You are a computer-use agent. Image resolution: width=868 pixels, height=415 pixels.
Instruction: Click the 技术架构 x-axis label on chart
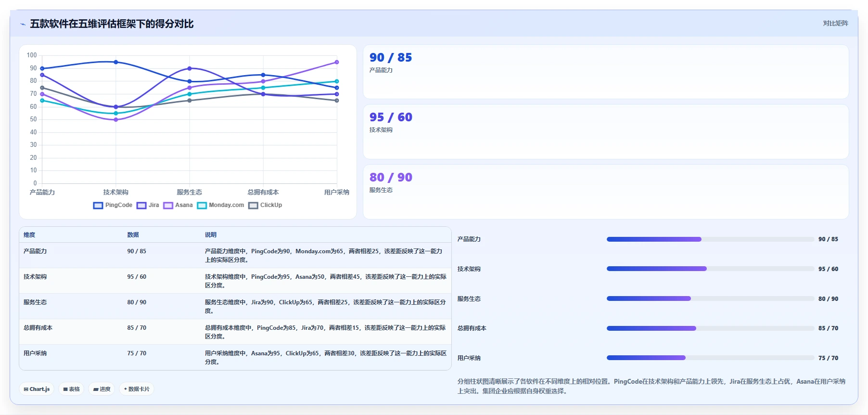[x=116, y=192]
